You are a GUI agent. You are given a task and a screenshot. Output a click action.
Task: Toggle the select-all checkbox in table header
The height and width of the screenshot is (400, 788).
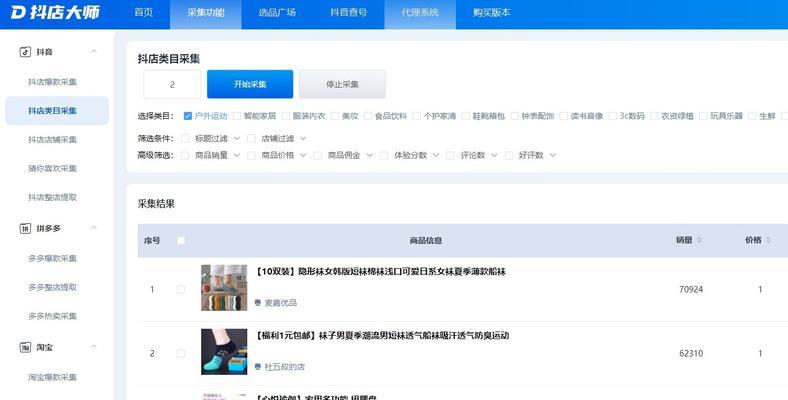coord(181,241)
